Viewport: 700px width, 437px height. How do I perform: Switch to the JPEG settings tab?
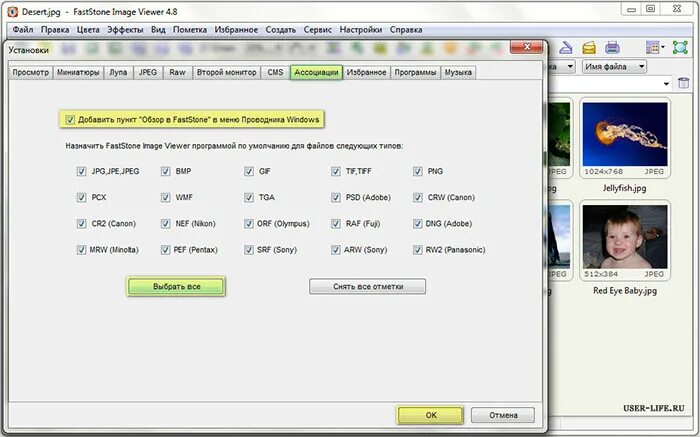(x=148, y=72)
